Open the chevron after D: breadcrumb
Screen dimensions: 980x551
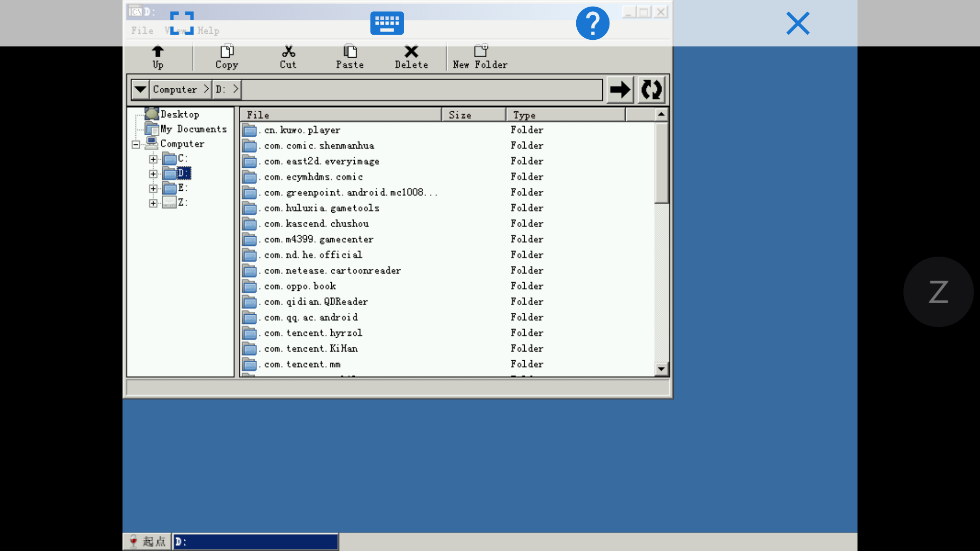pyautogui.click(x=235, y=89)
